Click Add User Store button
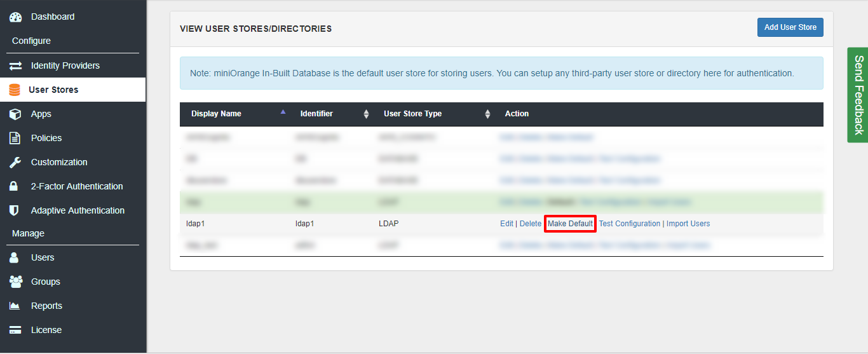This screenshot has width=868, height=354. click(x=790, y=27)
